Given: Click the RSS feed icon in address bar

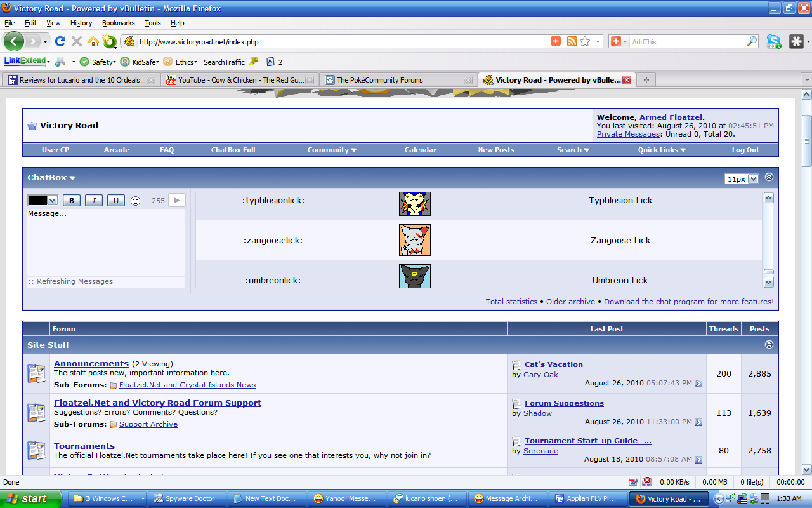Looking at the screenshot, I should tap(572, 41).
